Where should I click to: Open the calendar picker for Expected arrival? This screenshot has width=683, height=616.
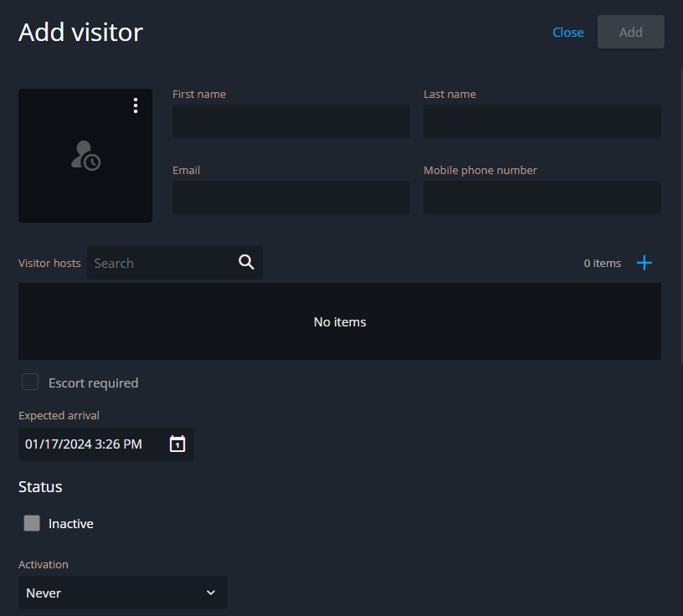point(177,444)
